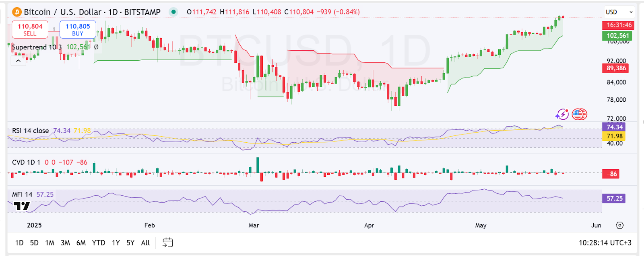This screenshot has height=256, width=644.
Task: Click the Apr label on time axis
Action: click(369, 225)
